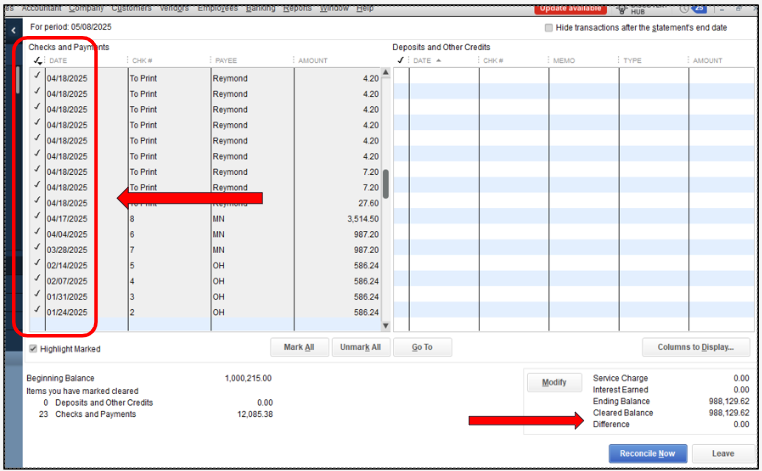Unmark the cleared check on 02/14/2025 row
Screen dimensions: 762x471
[x=37, y=262]
